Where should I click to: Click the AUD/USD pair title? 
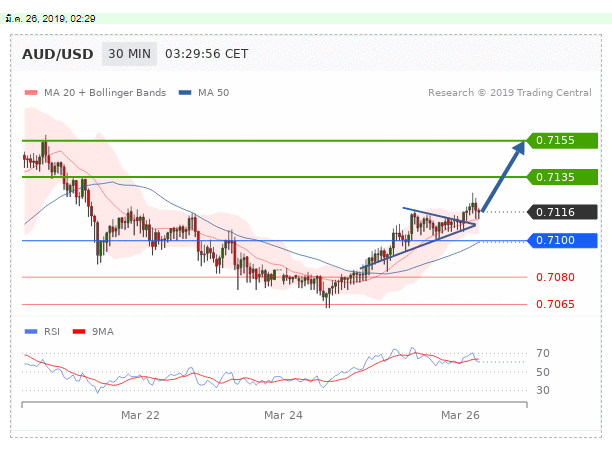(58, 54)
